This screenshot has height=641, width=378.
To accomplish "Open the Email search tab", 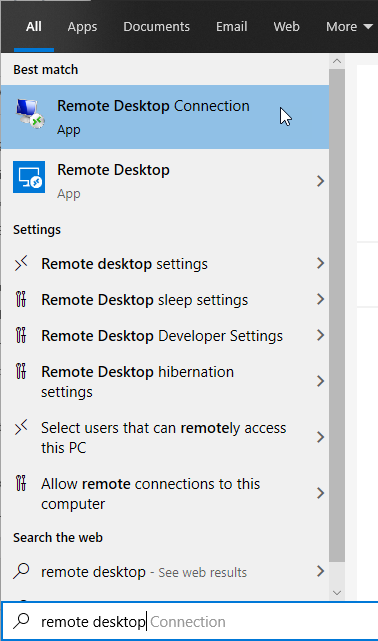I will tap(232, 27).
